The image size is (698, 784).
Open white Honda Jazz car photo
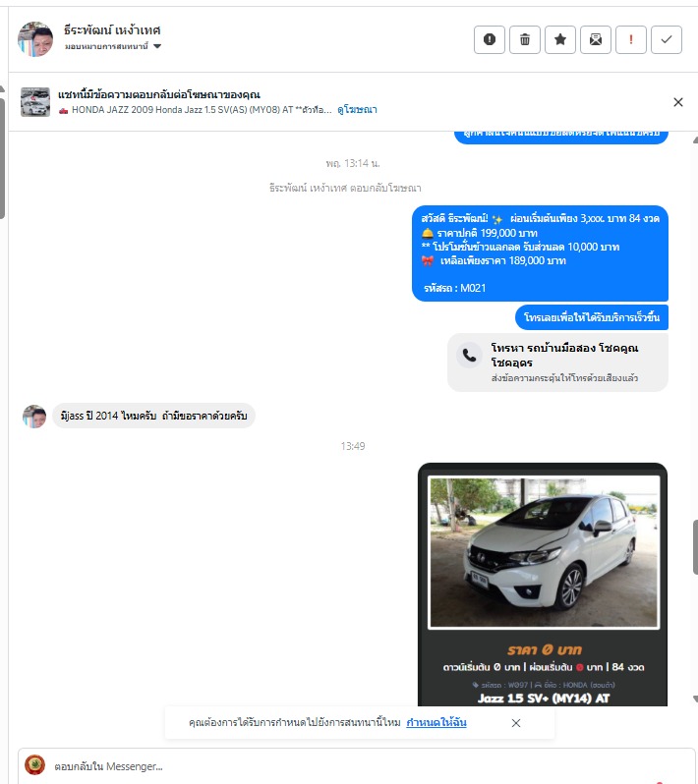(544, 552)
